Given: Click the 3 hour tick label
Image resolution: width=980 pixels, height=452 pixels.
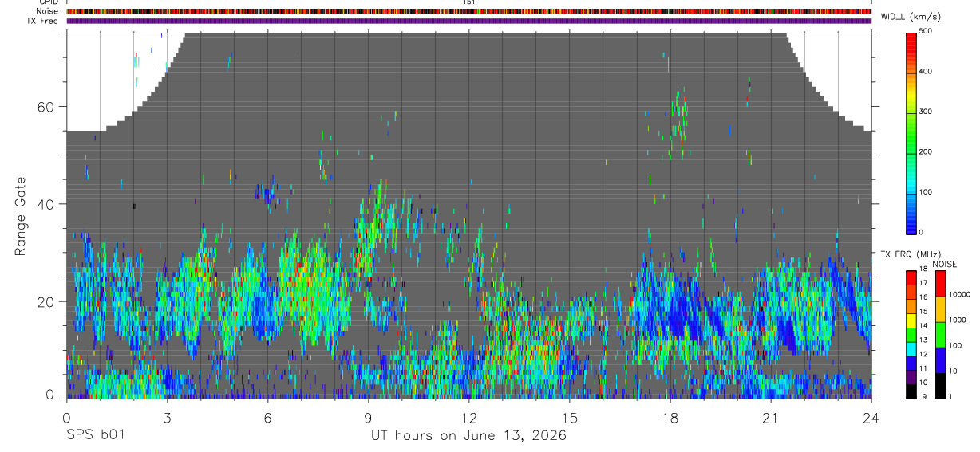Looking at the screenshot, I should [167, 418].
